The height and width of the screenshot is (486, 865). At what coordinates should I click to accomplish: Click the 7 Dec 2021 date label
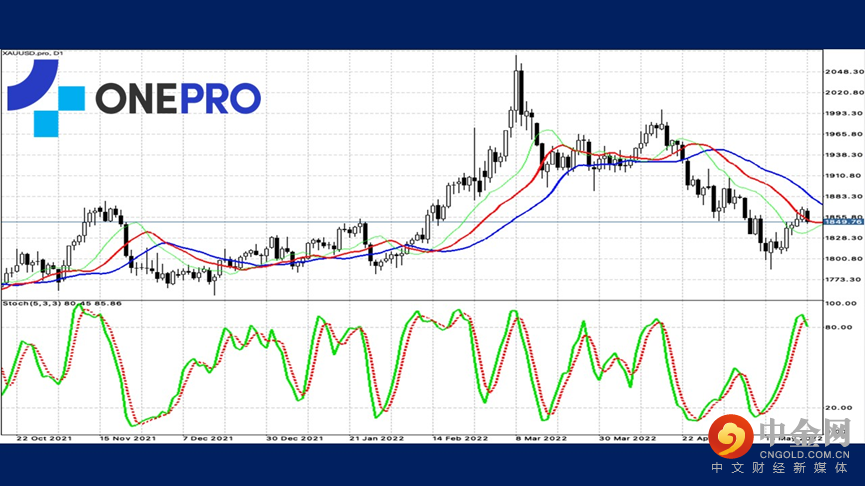tap(208, 439)
